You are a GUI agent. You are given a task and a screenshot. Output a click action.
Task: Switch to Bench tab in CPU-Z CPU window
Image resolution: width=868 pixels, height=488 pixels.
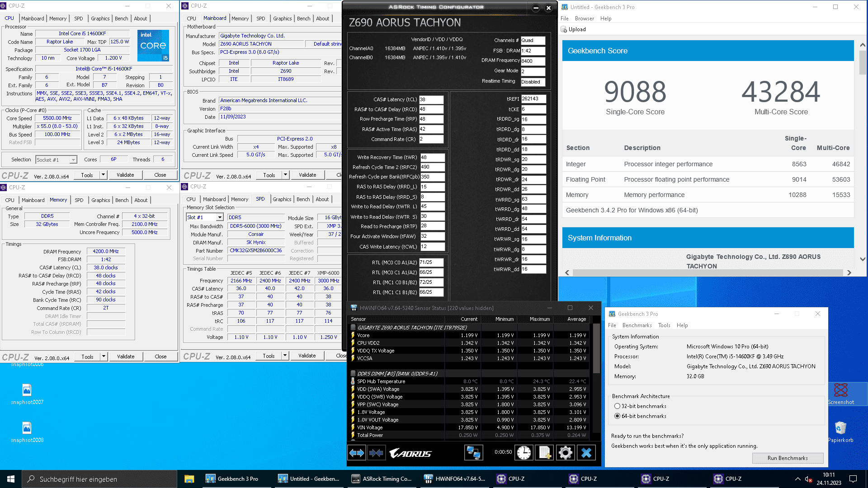click(121, 19)
